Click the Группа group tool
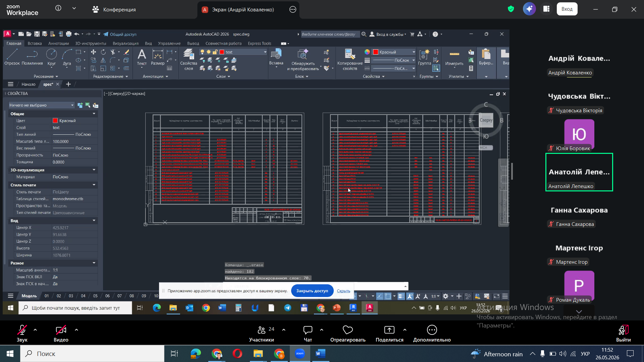 [425, 57]
